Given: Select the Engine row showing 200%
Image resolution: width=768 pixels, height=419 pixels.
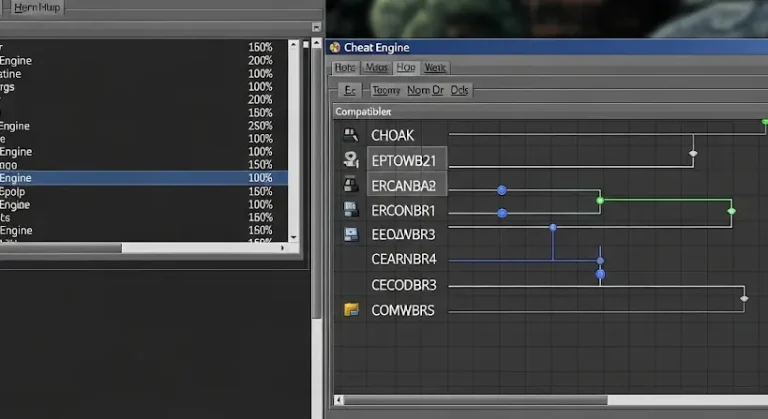Looking at the screenshot, I should click(x=144, y=60).
